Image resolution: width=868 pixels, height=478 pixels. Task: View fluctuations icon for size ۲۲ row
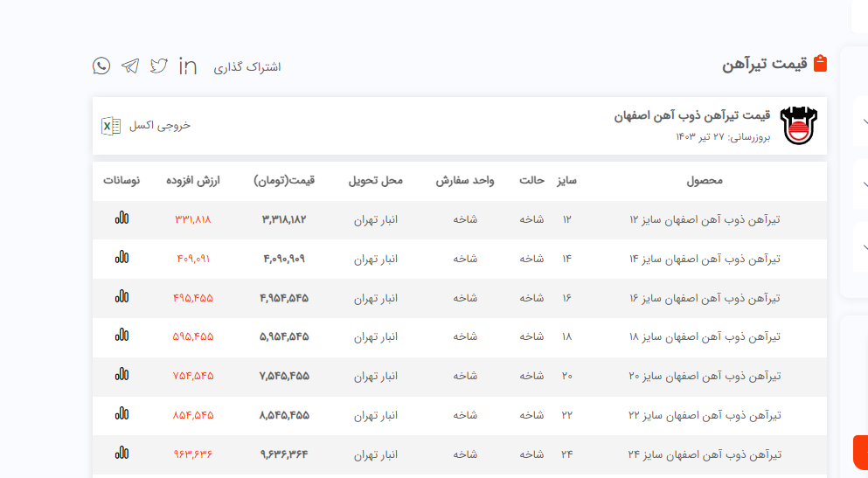click(122, 414)
